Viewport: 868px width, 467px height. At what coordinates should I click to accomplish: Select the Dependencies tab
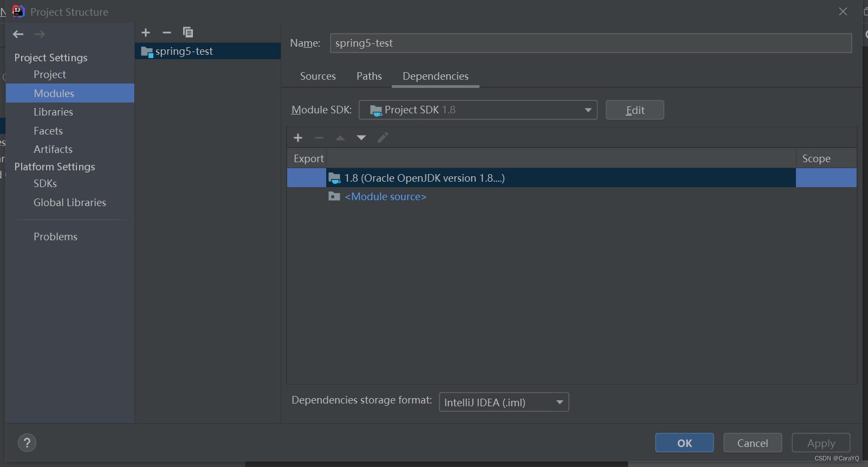[436, 76]
